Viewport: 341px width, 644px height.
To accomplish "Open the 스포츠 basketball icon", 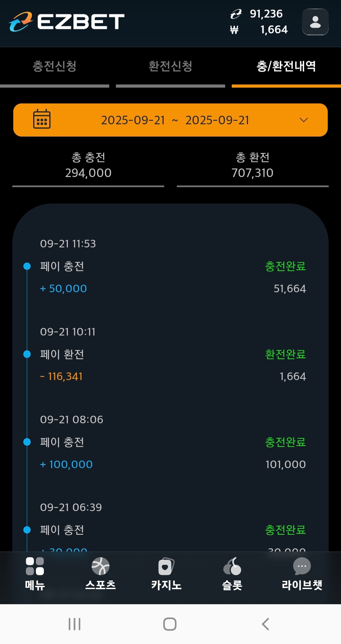I will [100, 566].
